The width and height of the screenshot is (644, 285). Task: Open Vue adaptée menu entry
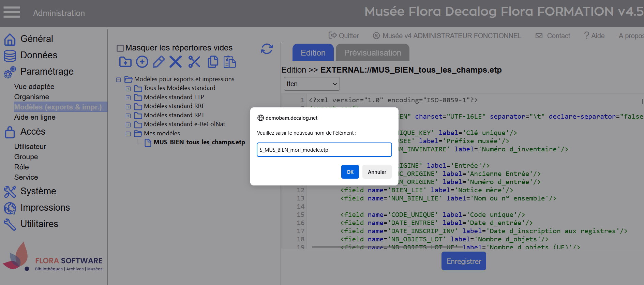click(34, 87)
